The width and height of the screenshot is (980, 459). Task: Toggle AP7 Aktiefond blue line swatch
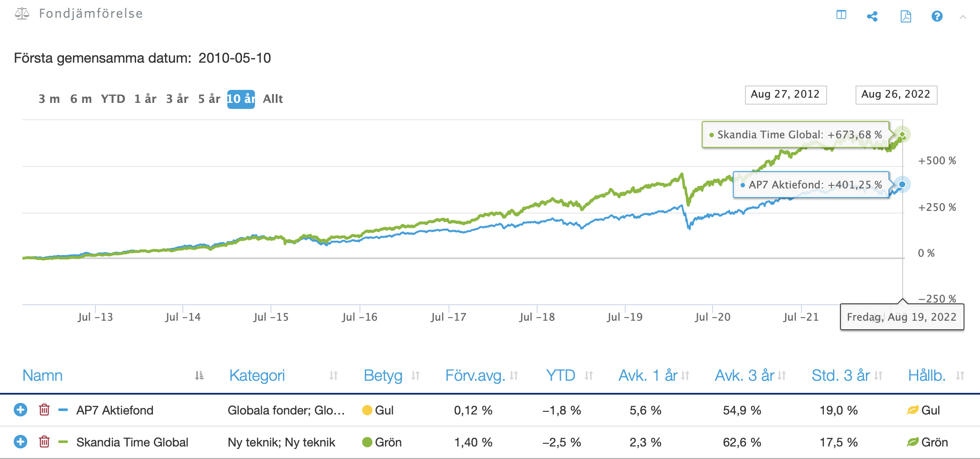[x=63, y=410]
